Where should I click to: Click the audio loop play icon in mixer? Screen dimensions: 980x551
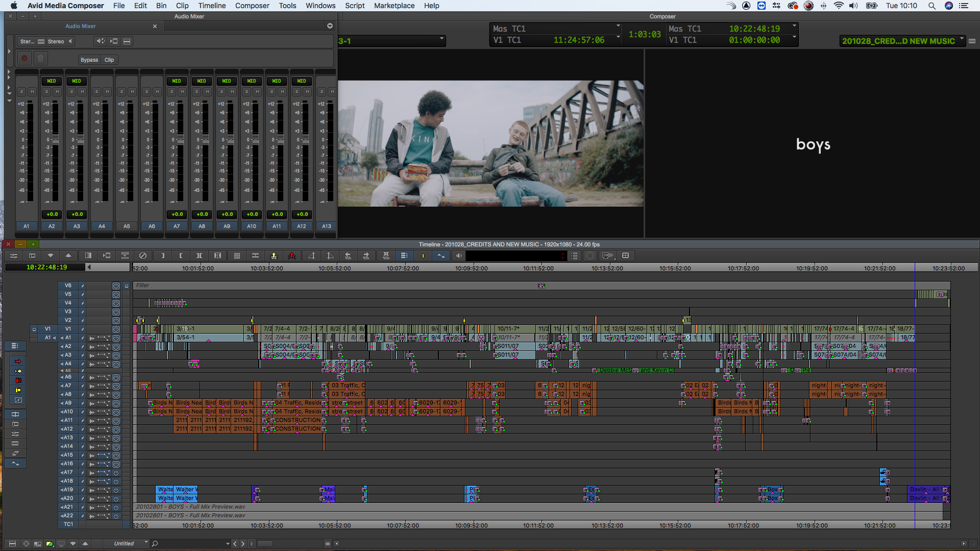coord(101,41)
